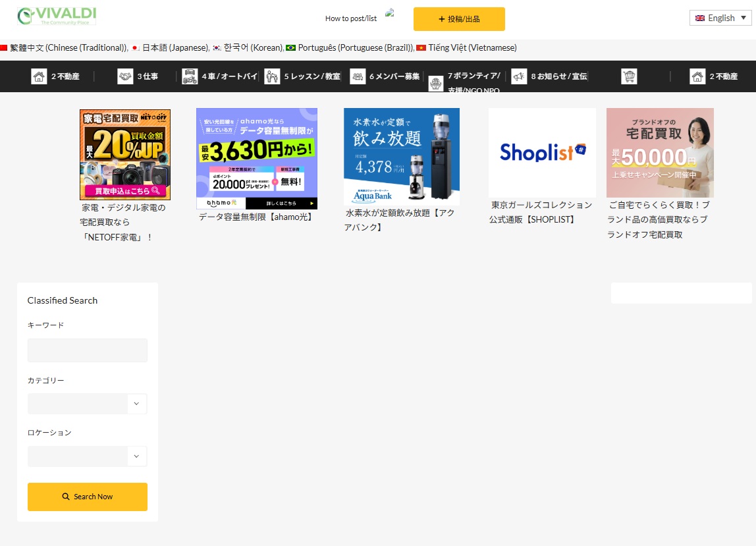Click the 投稿/出品 post button
Image resolution: width=756 pixels, height=546 pixels.
pos(459,19)
